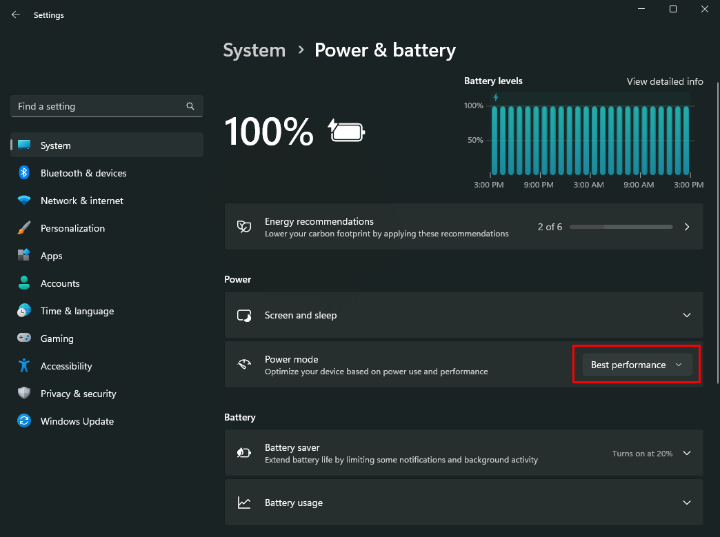Click the Find a setting search box
720x537 pixels.
point(107,106)
